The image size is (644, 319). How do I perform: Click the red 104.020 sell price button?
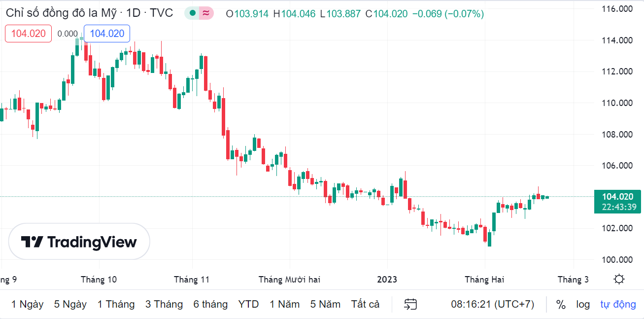[29, 34]
